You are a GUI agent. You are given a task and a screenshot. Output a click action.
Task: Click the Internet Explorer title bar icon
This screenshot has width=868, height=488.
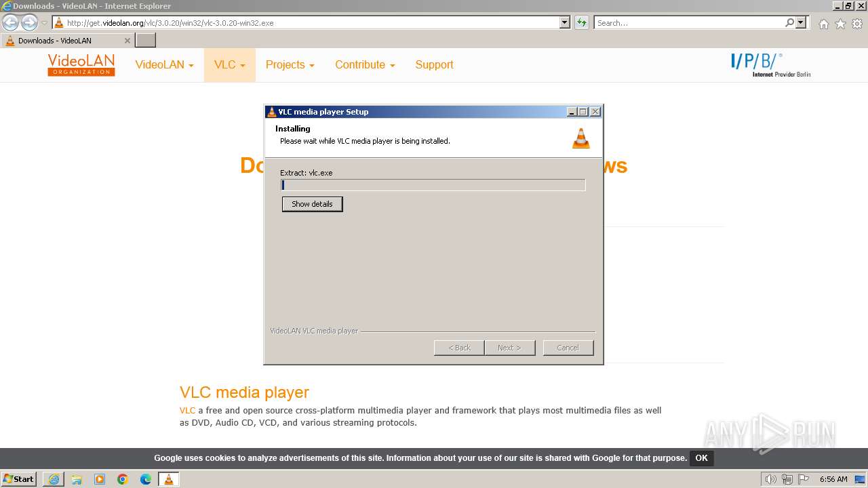point(7,6)
